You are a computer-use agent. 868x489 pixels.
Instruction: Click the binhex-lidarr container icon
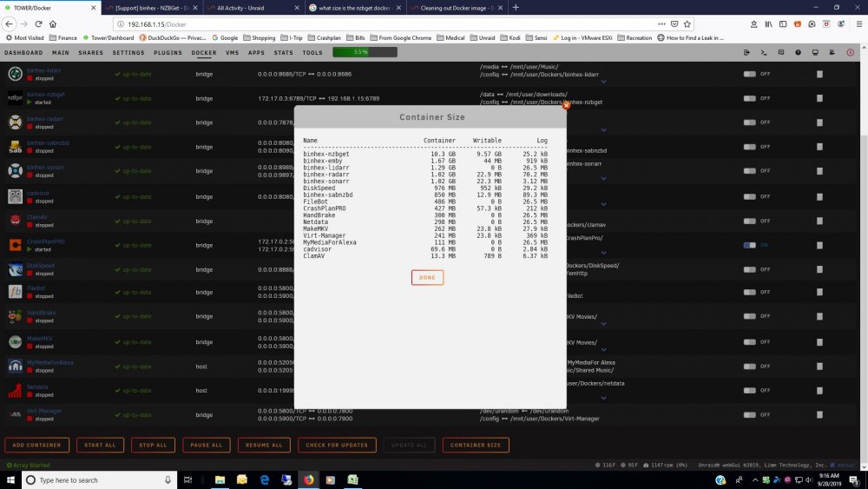tap(15, 74)
